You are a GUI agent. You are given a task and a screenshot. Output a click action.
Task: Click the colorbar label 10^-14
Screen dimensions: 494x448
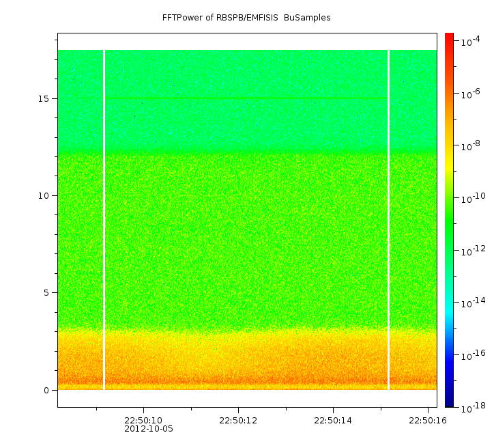[474, 303]
